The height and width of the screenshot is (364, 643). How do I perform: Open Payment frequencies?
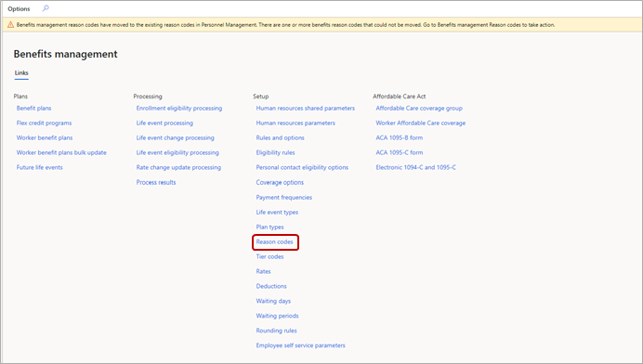(283, 197)
